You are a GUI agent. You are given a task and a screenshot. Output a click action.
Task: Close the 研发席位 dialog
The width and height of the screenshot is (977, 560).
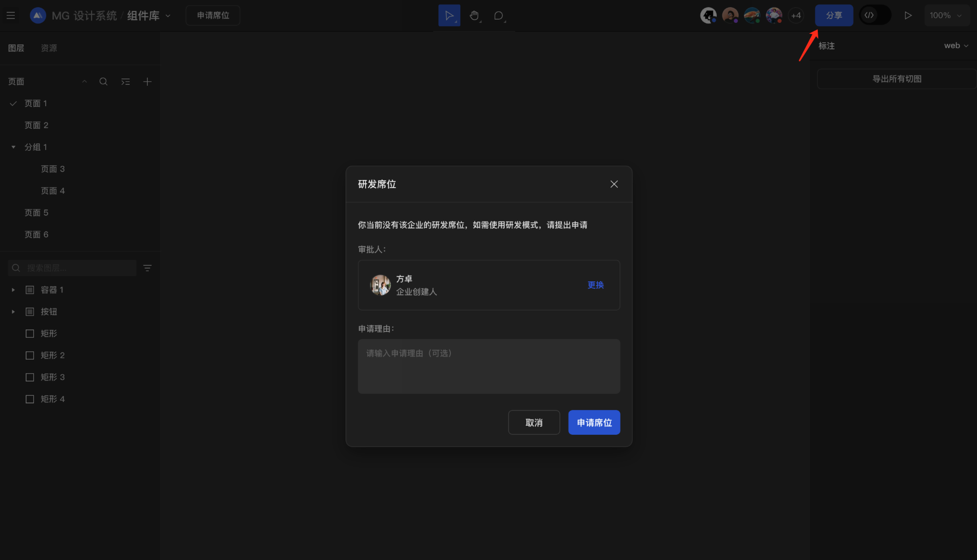[614, 184]
